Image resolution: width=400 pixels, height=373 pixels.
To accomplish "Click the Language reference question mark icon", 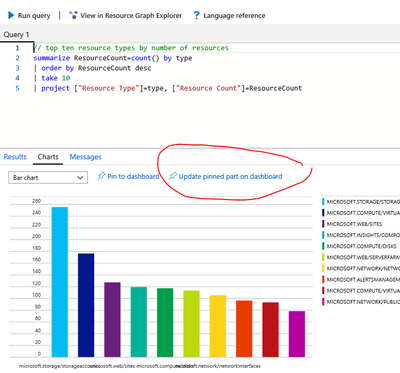I will pos(196,15).
